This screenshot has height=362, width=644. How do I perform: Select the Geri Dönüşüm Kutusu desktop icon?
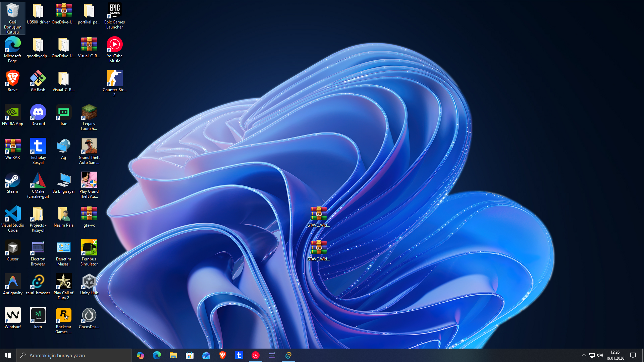pyautogui.click(x=13, y=18)
